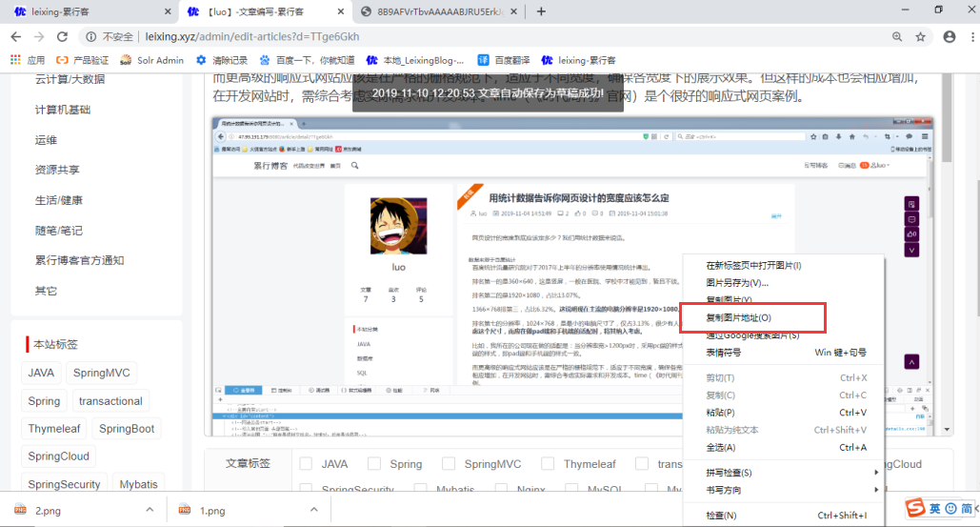Check the Thymeleaf article tag checkbox
980x527 pixels.
point(548,464)
